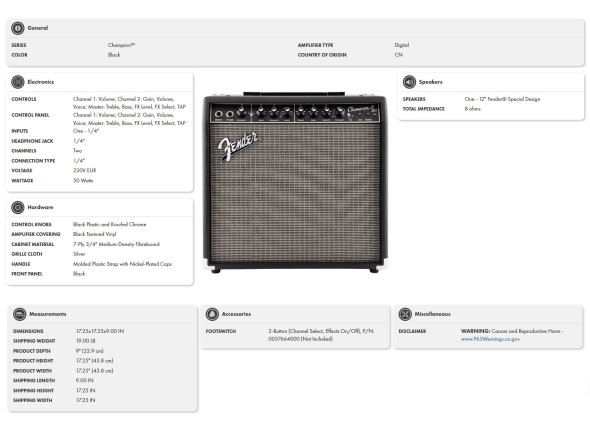Click the Champion™ series value
590x434 pixels.
tap(122, 45)
